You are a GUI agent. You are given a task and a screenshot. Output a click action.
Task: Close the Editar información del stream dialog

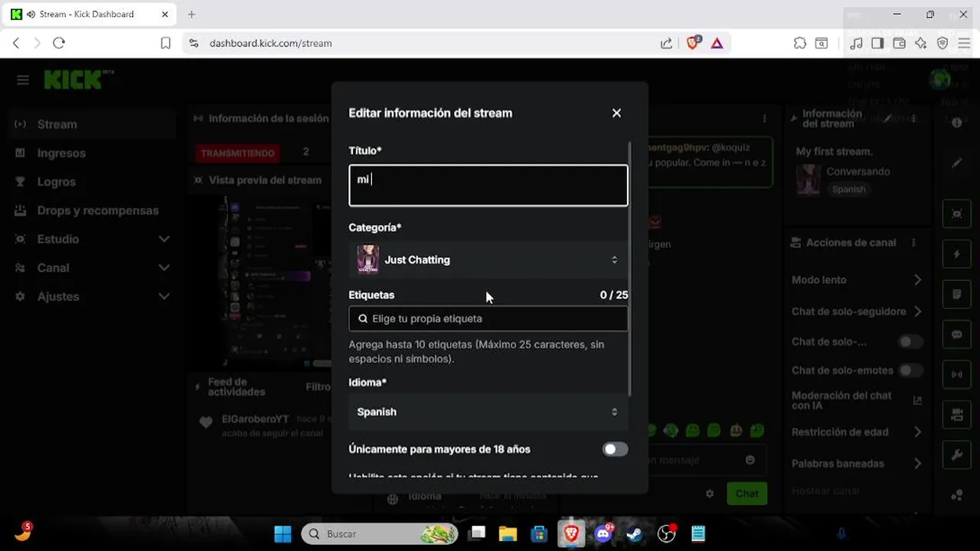point(616,113)
